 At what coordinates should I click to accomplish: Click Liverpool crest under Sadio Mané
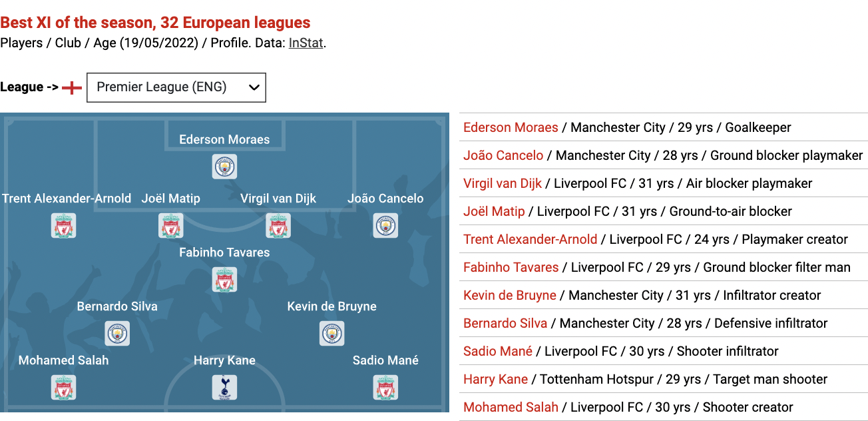point(385,387)
